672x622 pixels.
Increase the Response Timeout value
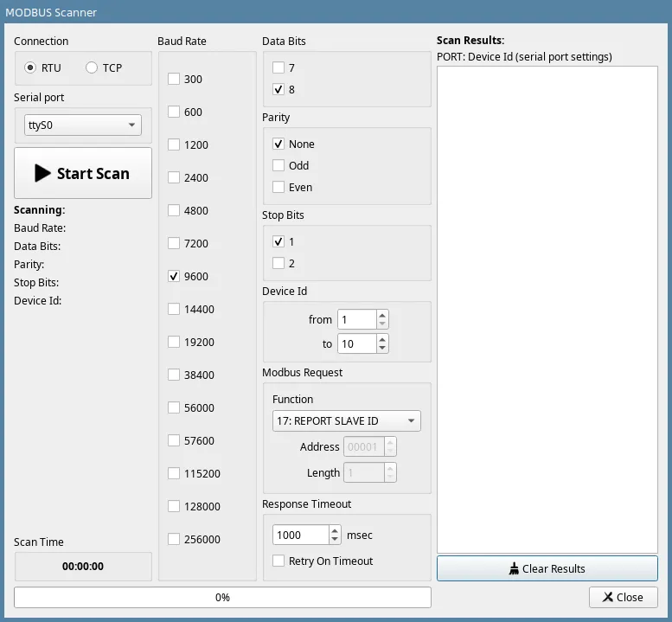[335, 530]
